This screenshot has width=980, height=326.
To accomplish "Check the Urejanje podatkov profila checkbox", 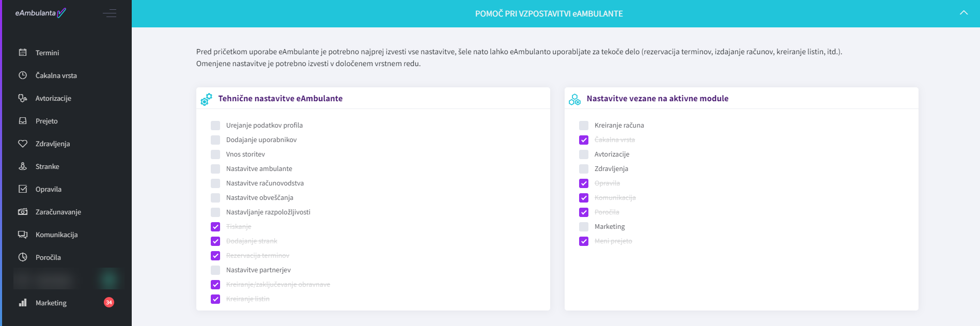I will pos(215,126).
